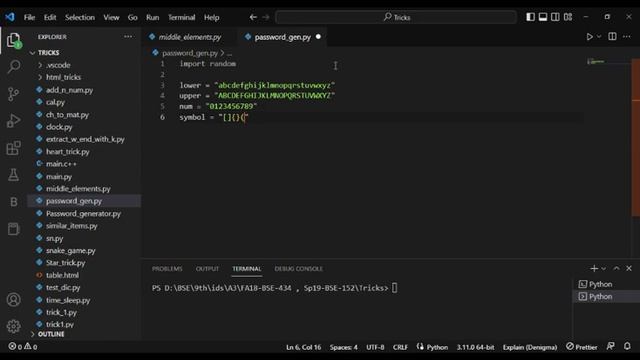Switch to middle_elements.py editor tab

(190, 37)
